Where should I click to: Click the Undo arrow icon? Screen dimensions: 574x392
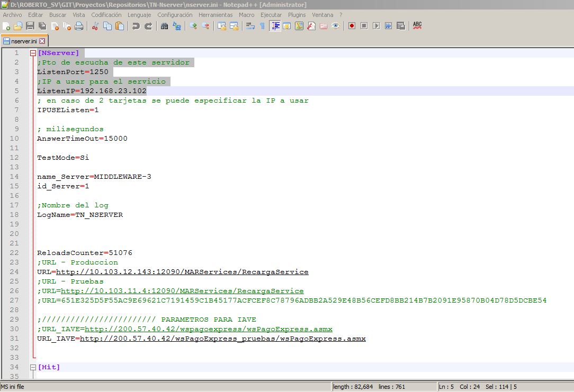point(136,26)
